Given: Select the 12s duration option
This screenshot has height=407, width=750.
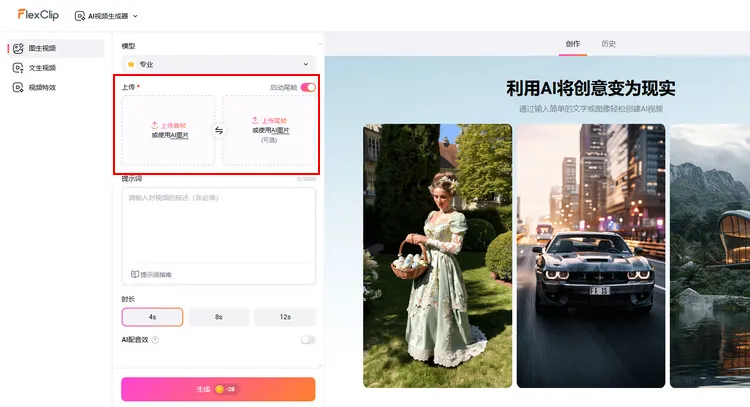Looking at the screenshot, I should tap(285, 317).
